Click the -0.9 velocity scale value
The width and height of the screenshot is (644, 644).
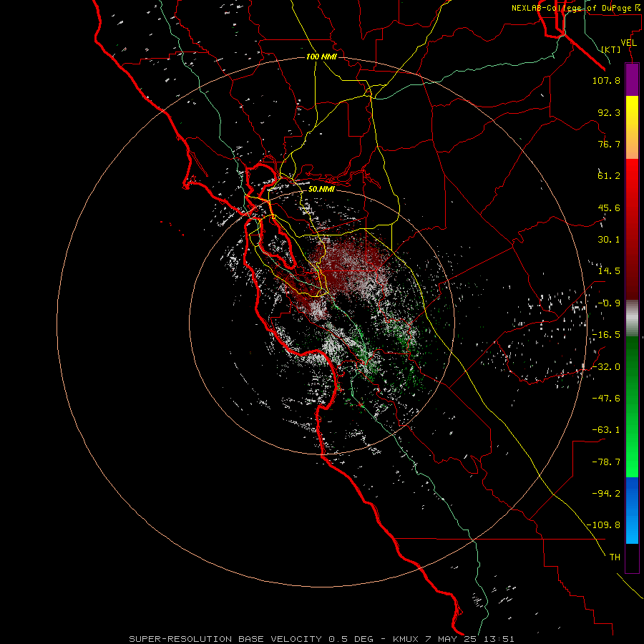(x=609, y=303)
